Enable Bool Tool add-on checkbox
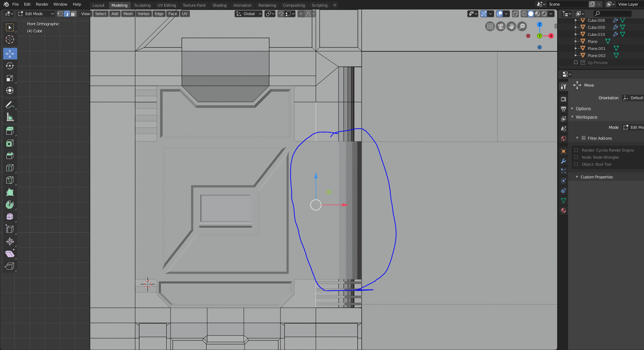644x350 pixels. tap(576, 164)
